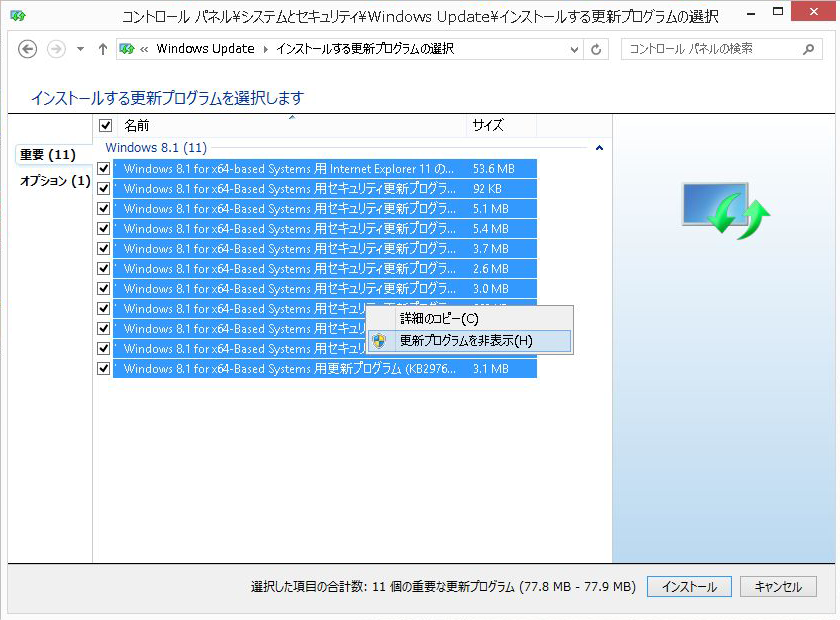Switch to the オプション (1) tab
Image resolution: width=840 pixels, height=620 pixels.
[55, 181]
